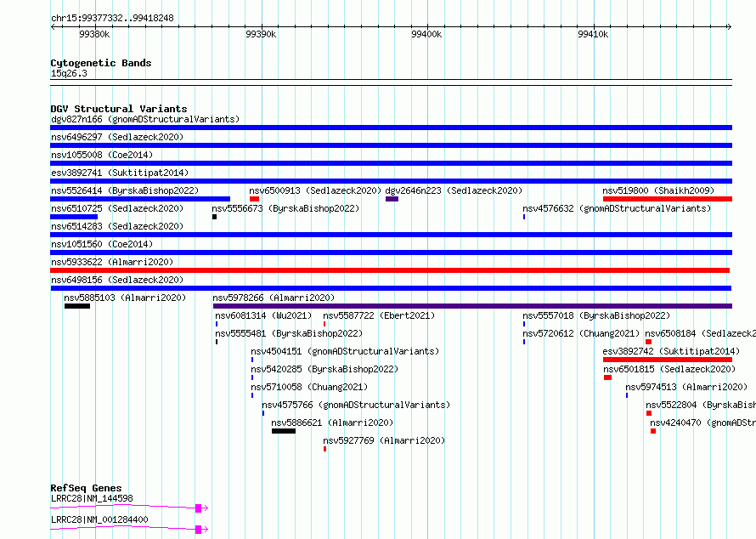Click the magenta exon box of LRRC28|NM_144598
The height and width of the screenshot is (539, 756).
click(x=198, y=508)
